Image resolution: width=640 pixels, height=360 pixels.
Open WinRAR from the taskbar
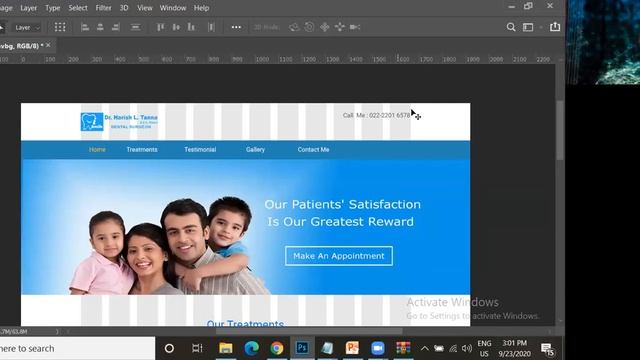click(403, 348)
